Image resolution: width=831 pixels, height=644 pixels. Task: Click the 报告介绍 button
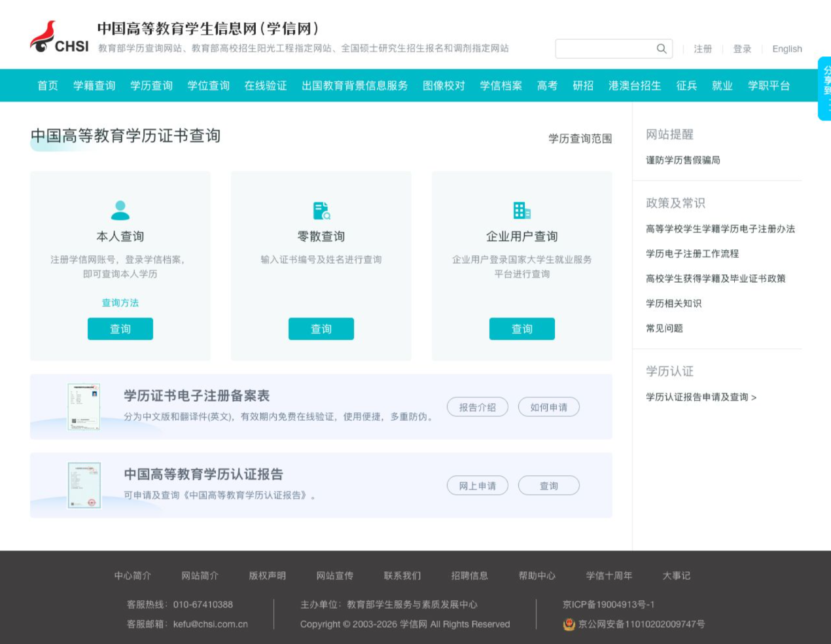[x=478, y=407]
